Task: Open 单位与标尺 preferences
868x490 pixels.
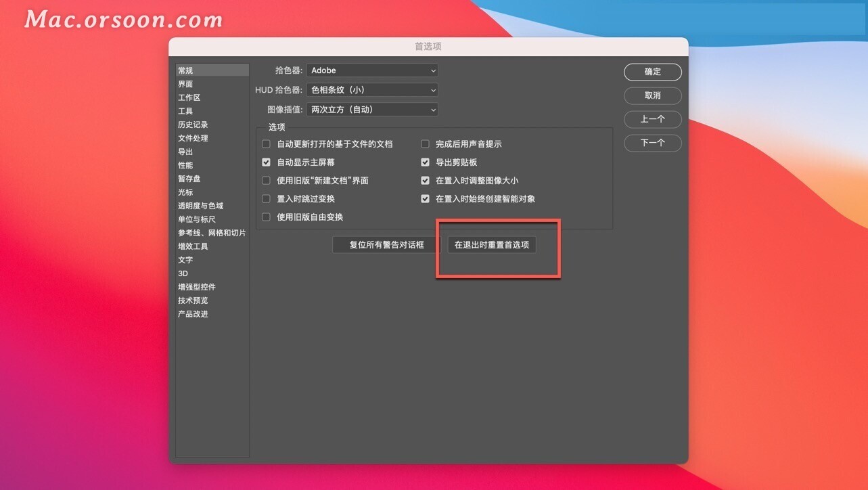Action: (212, 219)
